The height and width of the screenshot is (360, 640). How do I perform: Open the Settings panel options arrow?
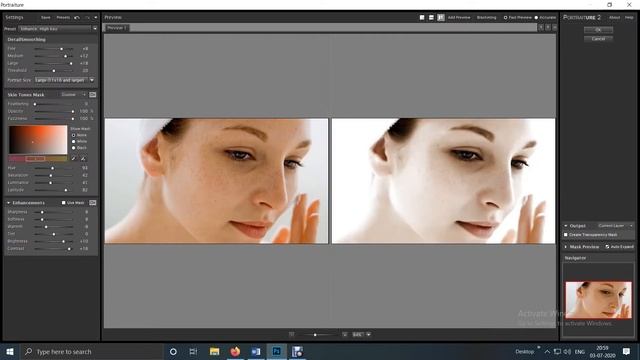click(x=96, y=18)
